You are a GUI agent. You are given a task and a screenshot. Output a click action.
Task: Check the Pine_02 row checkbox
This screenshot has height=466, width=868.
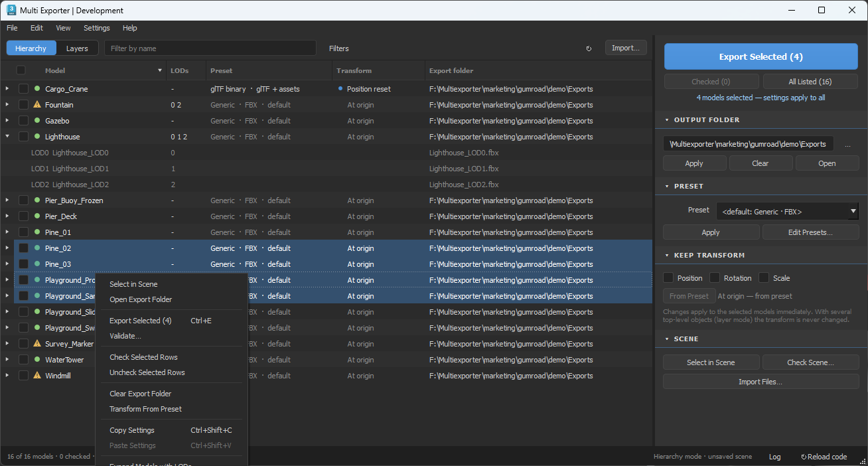tap(23, 248)
